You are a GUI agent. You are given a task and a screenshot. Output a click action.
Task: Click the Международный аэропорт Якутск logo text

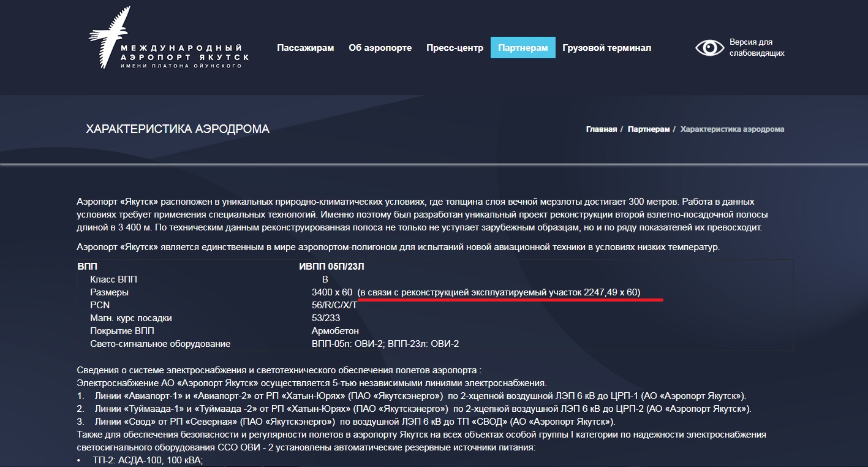click(x=184, y=56)
